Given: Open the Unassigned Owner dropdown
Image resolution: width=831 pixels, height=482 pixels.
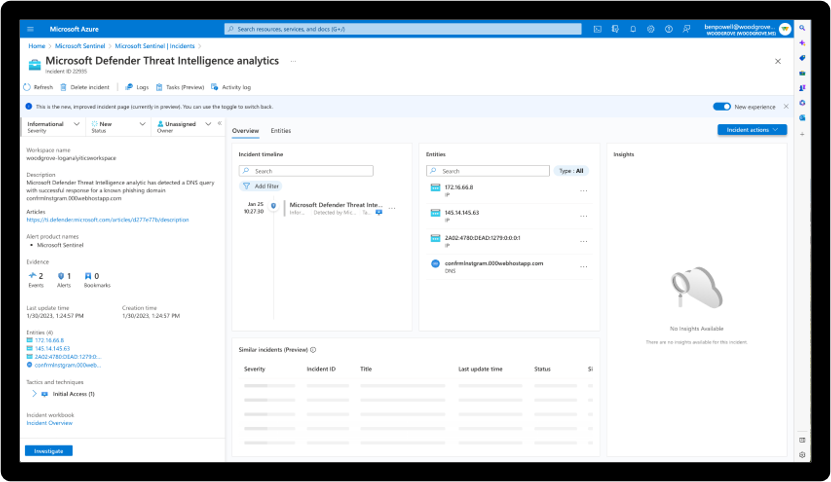Looking at the screenshot, I should point(183,127).
